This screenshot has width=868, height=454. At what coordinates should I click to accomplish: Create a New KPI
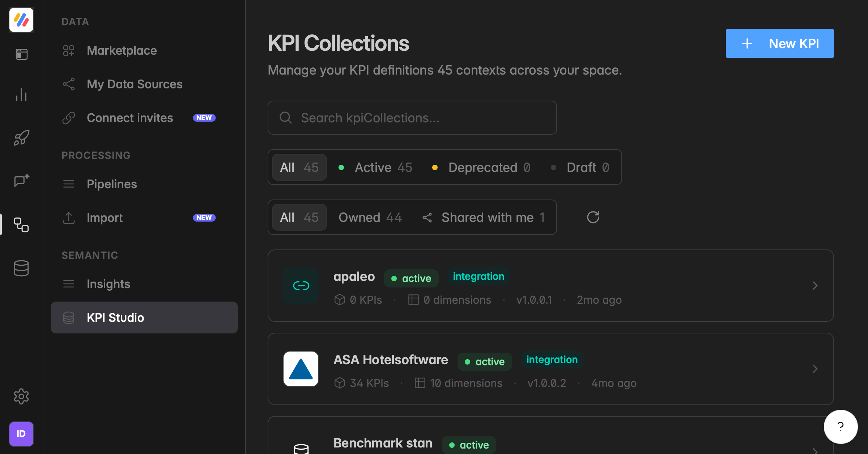coord(780,43)
